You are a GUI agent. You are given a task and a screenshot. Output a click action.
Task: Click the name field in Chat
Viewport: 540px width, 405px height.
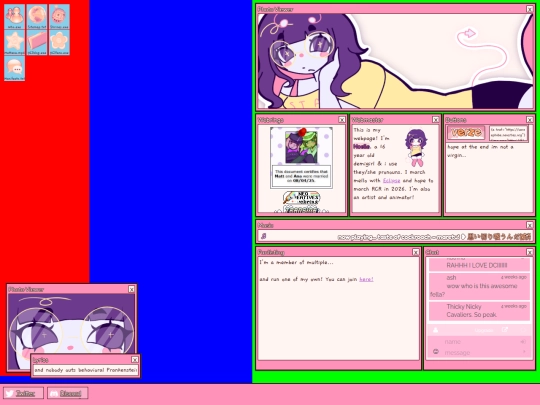pyautogui.click(x=478, y=342)
